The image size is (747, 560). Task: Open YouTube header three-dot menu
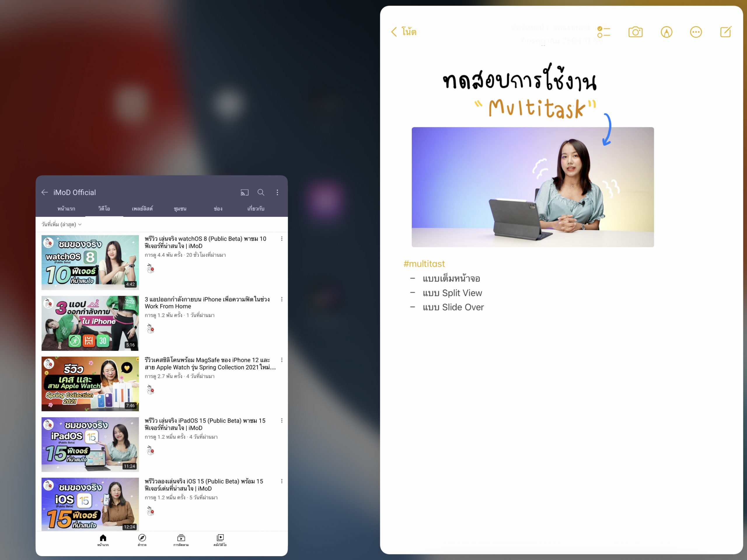277,193
